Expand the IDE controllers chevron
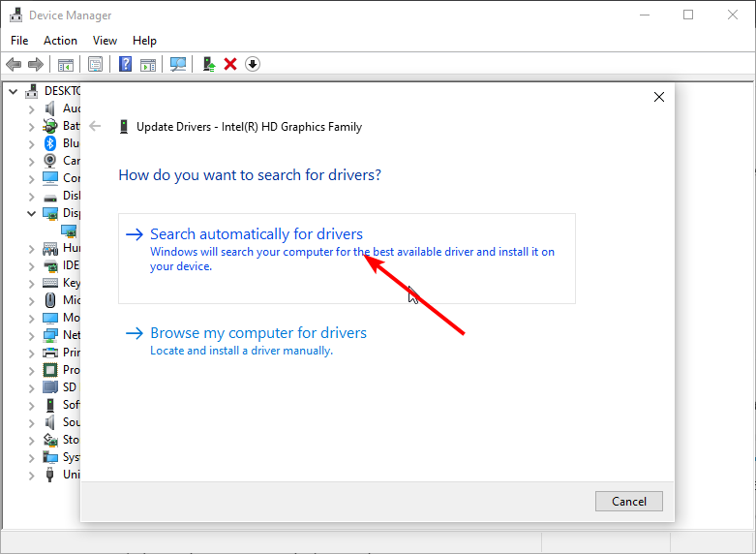756x554 pixels. pyautogui.click(x=31, y=266)
